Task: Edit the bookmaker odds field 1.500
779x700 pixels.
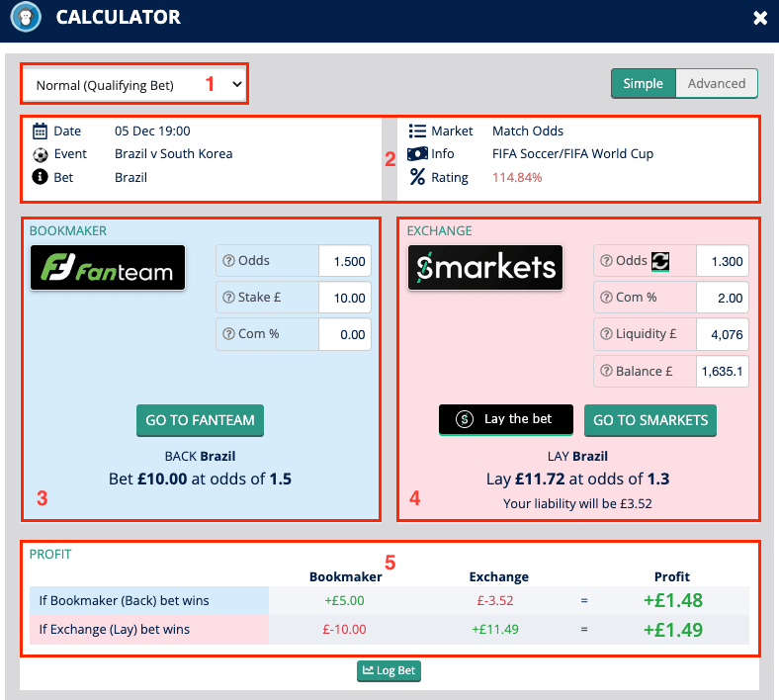Action: click(345, 261)
